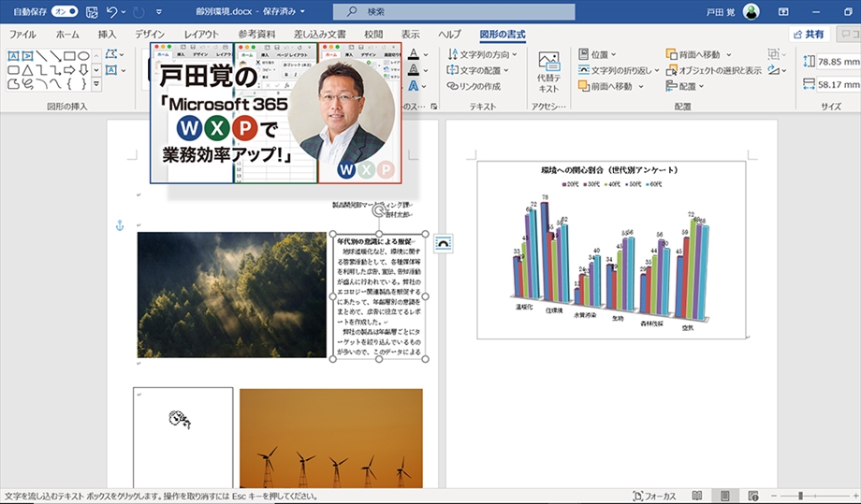Click the shape width field 58.17 mm
The width and height of the screenshot is (861, 504).
click(839, 84)
